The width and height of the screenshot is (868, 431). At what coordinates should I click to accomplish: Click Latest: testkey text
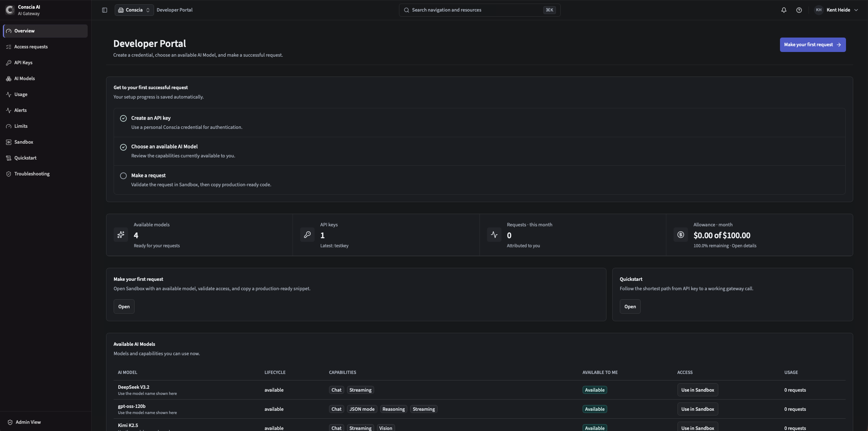pyautogui.click(x=334, y=246)
